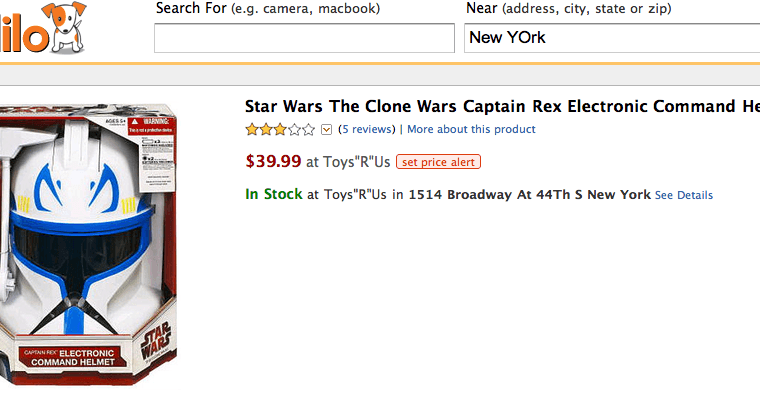The image size is (760, 398).
Task: Click the $39.99 price text
Action: point(273,161)
